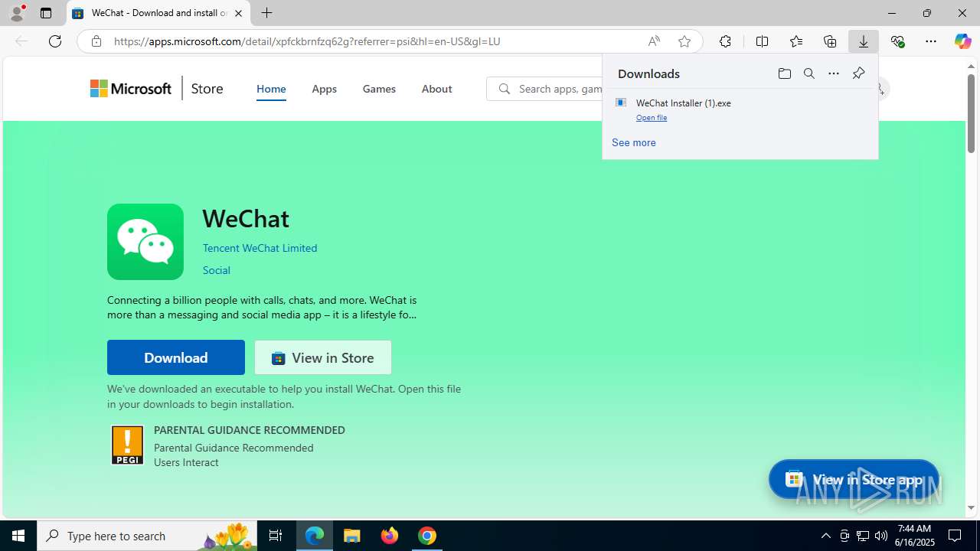Open the Social category link
980x551 pixels.
[x=217, y=270]
